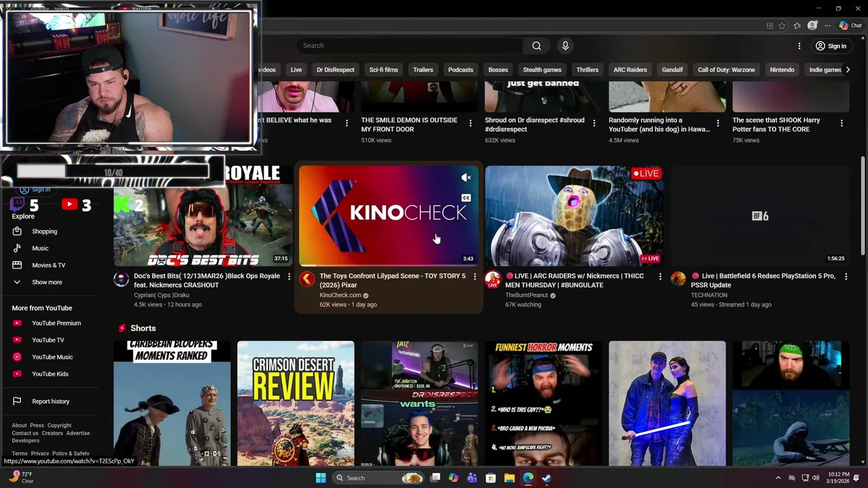Viewport: 868px width, 488px height.
Task: Show hidden system tray icons
Action: pos(778,478)
